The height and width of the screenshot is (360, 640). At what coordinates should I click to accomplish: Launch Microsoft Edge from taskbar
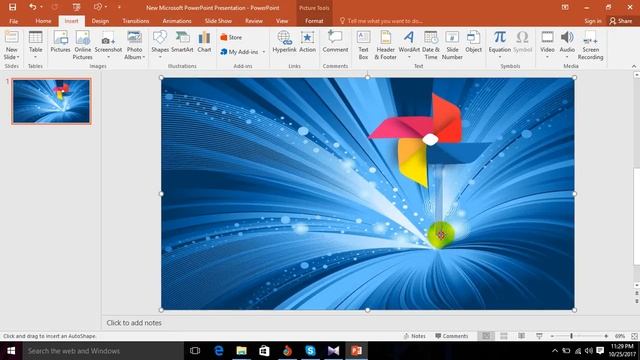pos(219,351)
